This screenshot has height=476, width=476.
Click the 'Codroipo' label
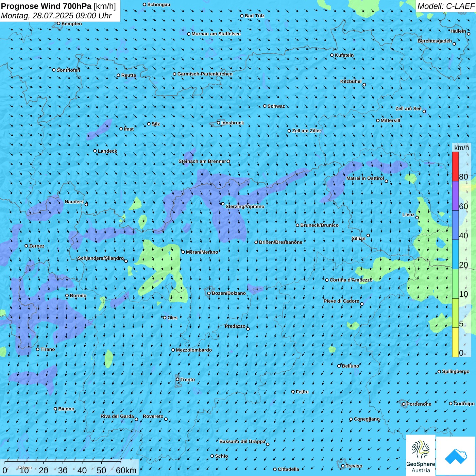tap(464, 404)
